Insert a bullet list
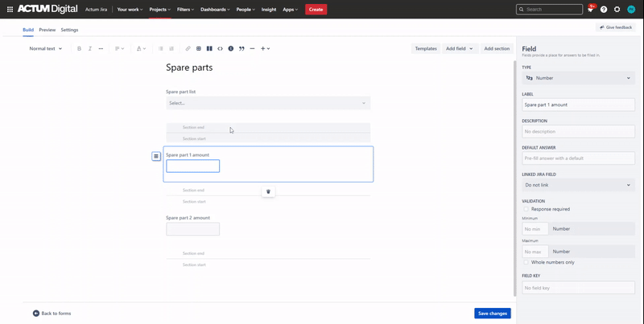The image size is (644, 324). [x=160, y=48]
